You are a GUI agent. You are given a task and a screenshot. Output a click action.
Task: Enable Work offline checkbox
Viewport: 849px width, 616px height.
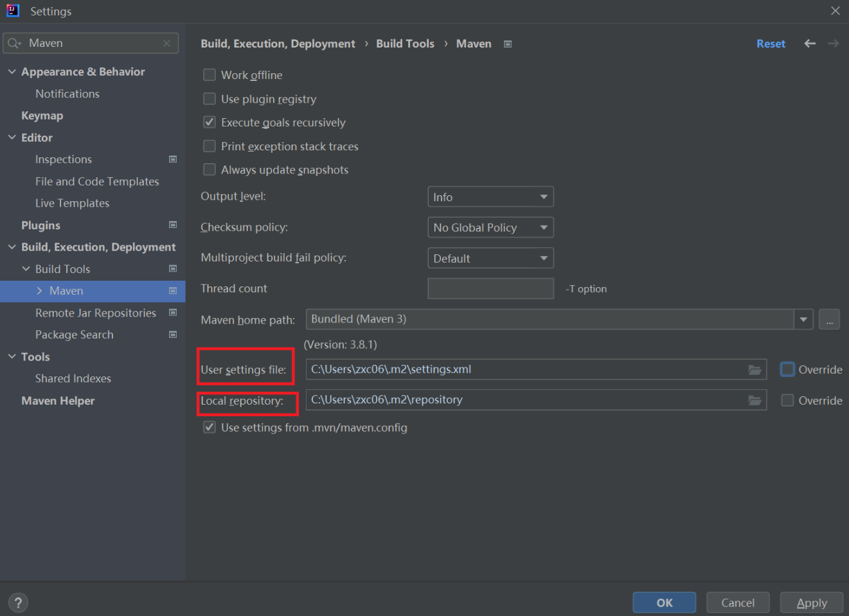[x=210, y=75]
